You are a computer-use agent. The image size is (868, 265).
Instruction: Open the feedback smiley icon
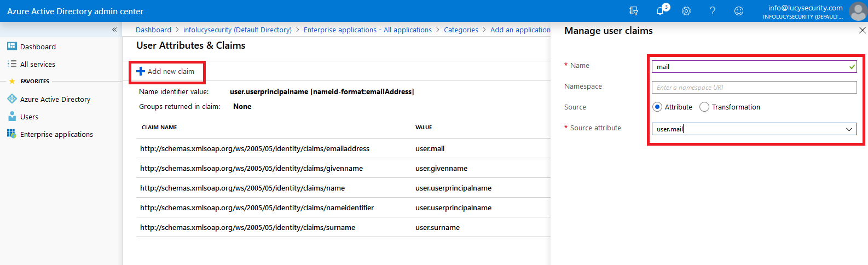(x=739, y=11)
